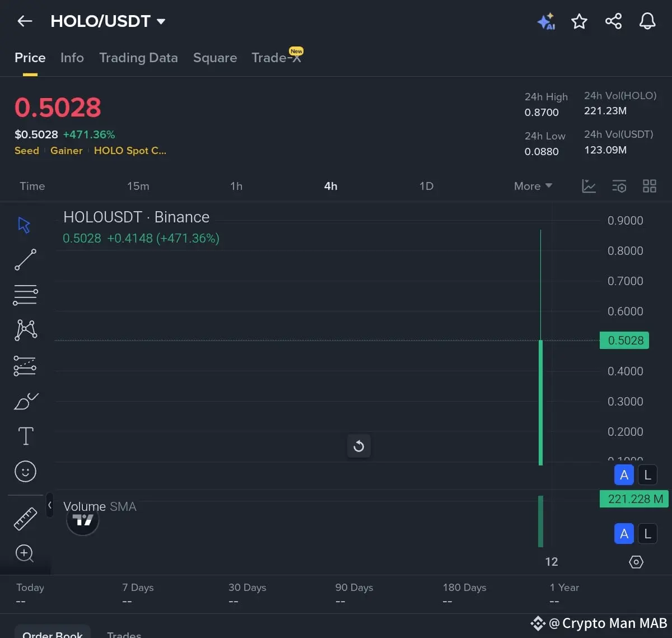This screenshot has height=638, width=672.
Task: Select the 1h interval
Action: [x=236, y=186]
